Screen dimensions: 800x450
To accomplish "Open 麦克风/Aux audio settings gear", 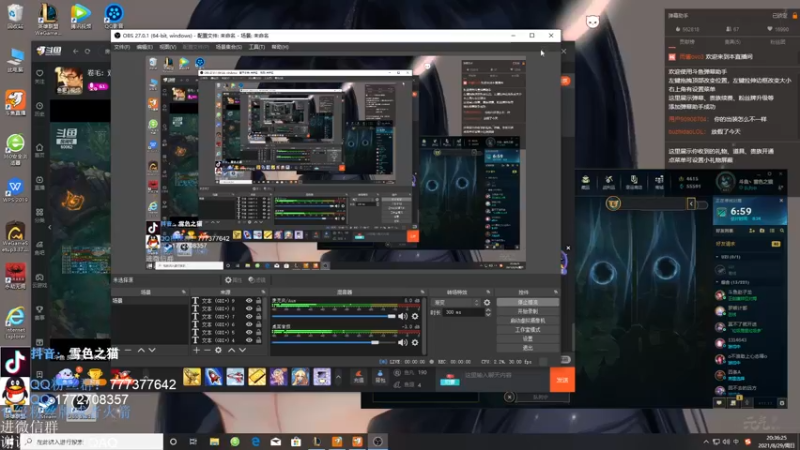I will point(415,316).
